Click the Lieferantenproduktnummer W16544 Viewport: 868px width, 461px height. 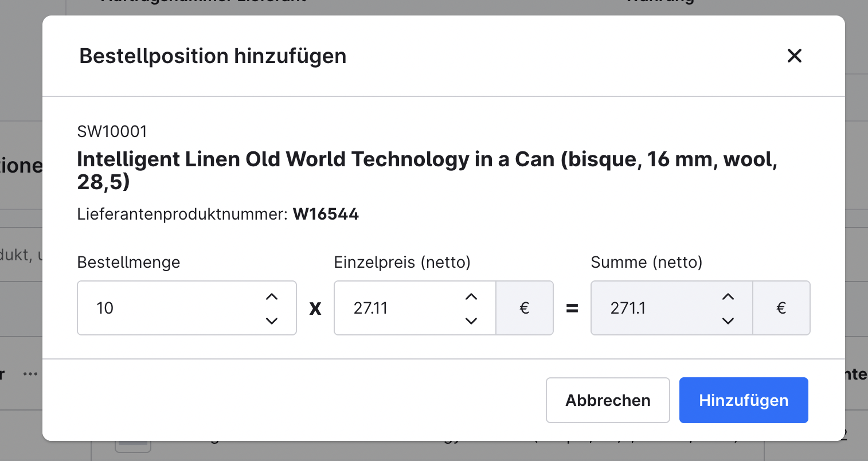click(x=326, y=213)
